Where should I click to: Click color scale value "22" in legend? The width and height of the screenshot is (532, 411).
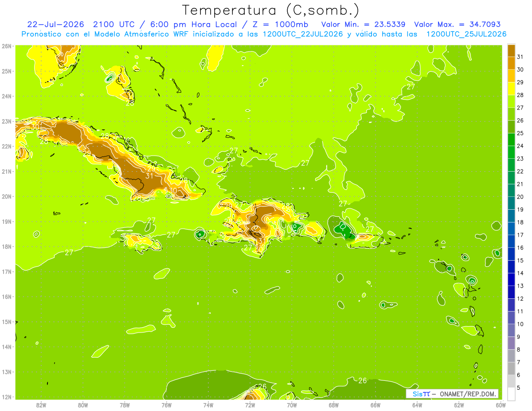520,172
